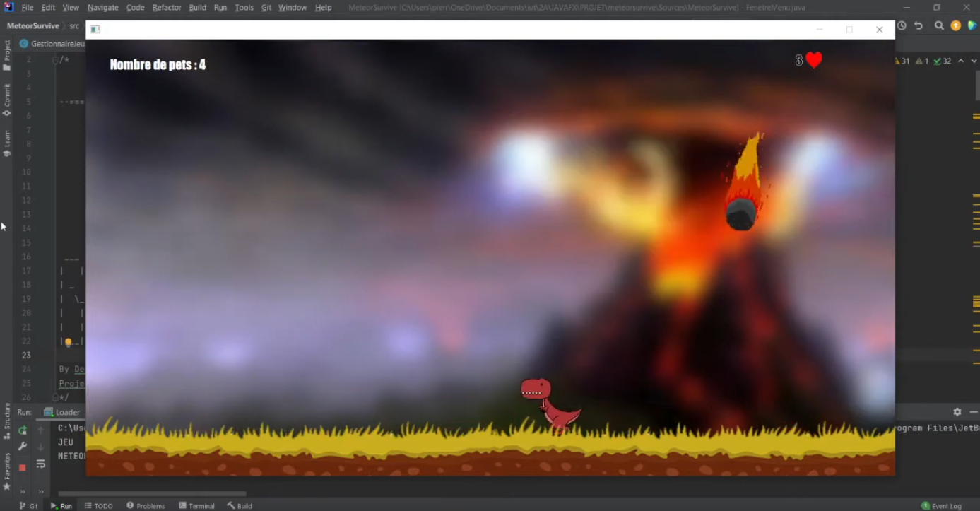Click the orange update notification icon
The width and height of the screenshot is (980, 511).
click(955, 25)
